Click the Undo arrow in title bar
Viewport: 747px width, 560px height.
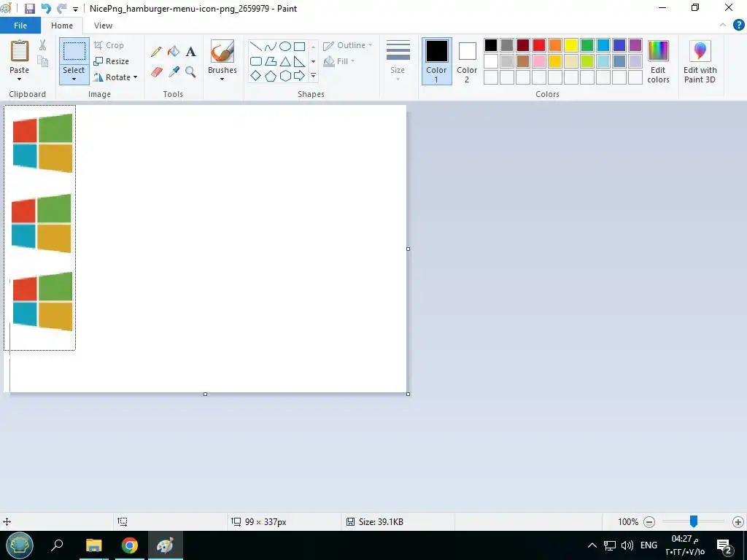[46, 9]
